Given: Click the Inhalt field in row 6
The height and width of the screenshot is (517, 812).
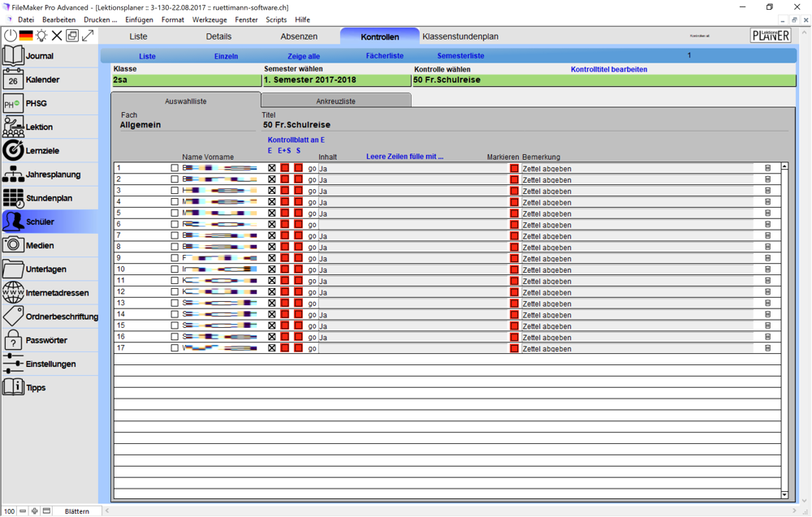Looking at the screenshot, I should pos(413,225).
